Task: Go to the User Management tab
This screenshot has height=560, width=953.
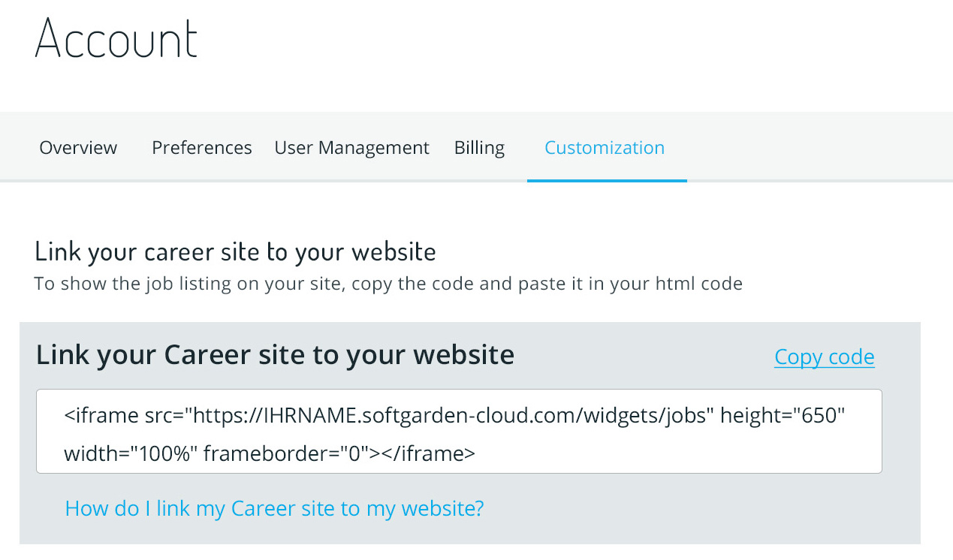Action: [352, 148]
